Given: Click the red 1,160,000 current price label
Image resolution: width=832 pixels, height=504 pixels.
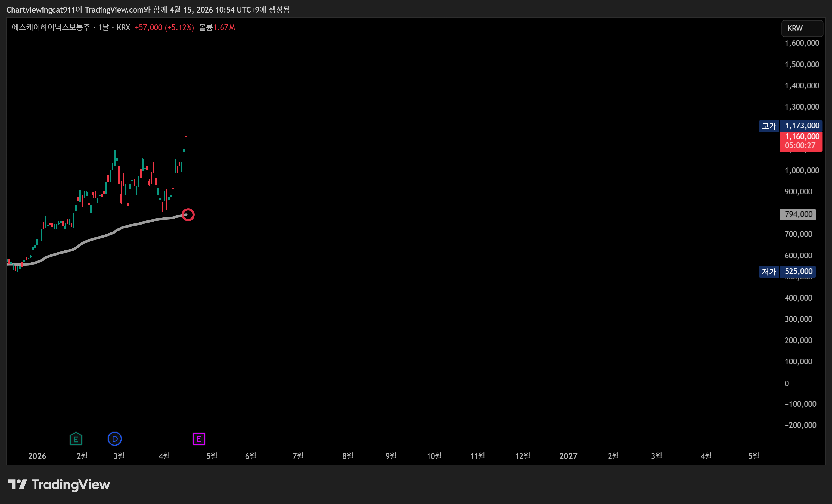Looking at the screenshot, I should pos(801,141).
